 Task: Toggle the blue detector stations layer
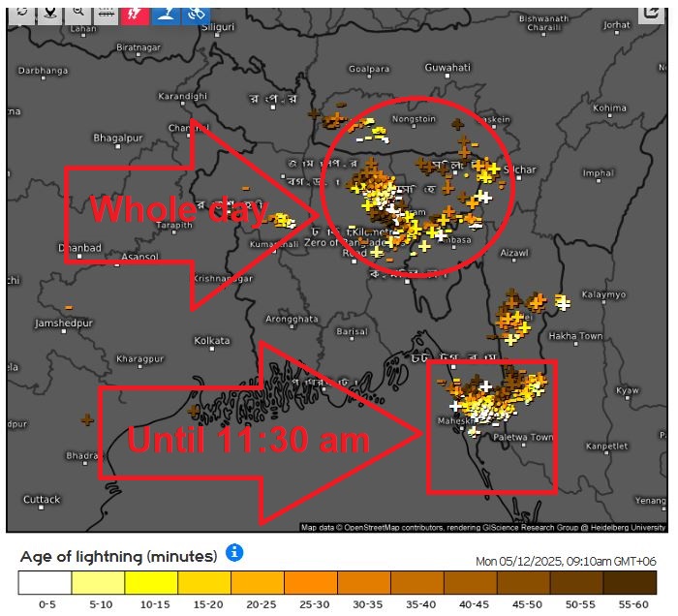pyautogui.click(x=166, y=14)
